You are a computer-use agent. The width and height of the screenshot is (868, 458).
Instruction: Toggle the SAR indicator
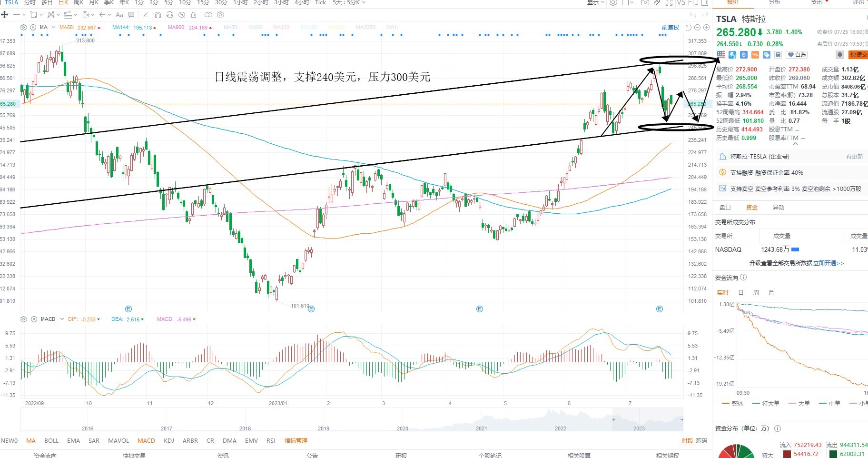pos(94,441)
